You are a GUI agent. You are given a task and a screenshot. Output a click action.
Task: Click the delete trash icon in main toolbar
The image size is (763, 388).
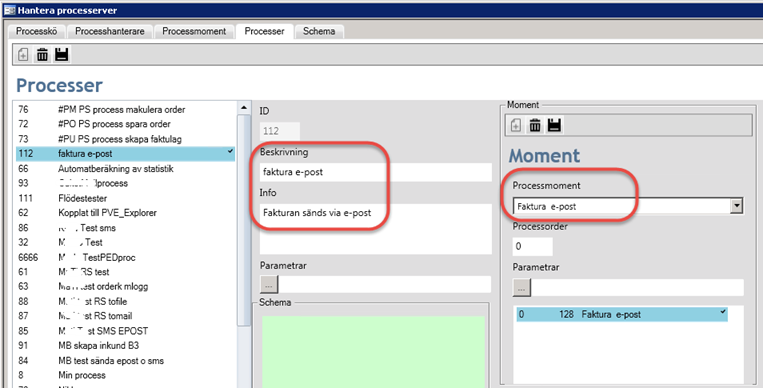pos(42,55)
